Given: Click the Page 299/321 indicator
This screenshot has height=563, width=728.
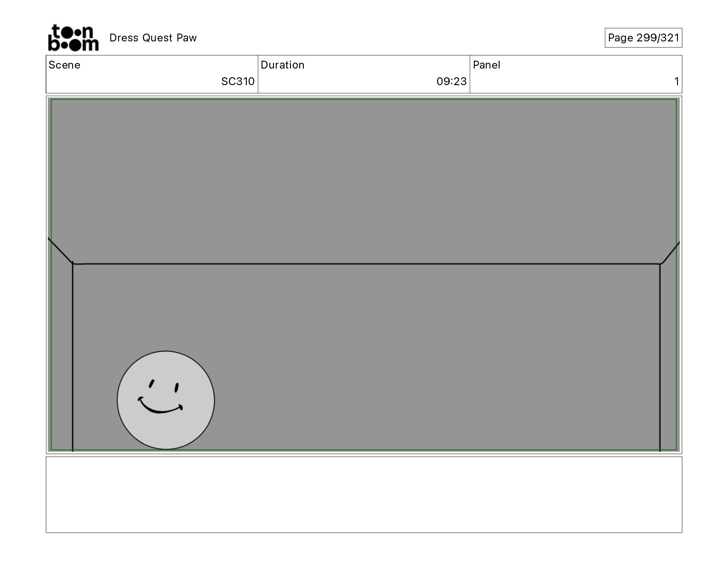Looking at the screenshot, I should (643, 38).
